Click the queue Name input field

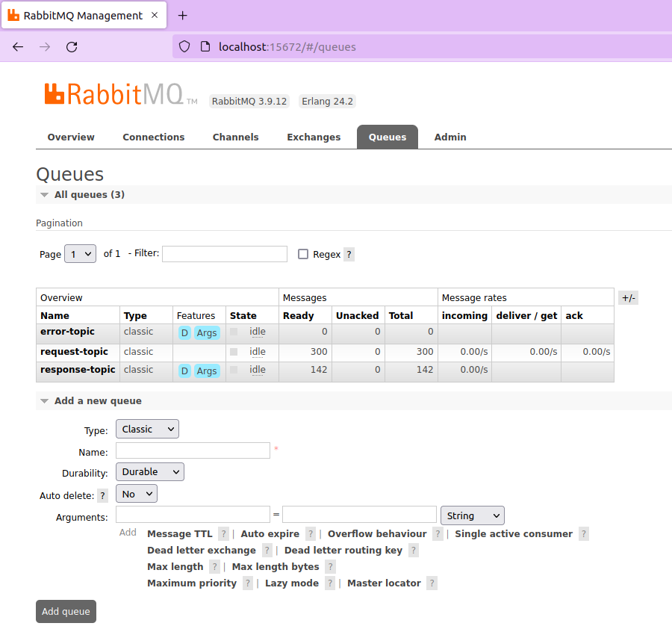click(x=193, y=450)
